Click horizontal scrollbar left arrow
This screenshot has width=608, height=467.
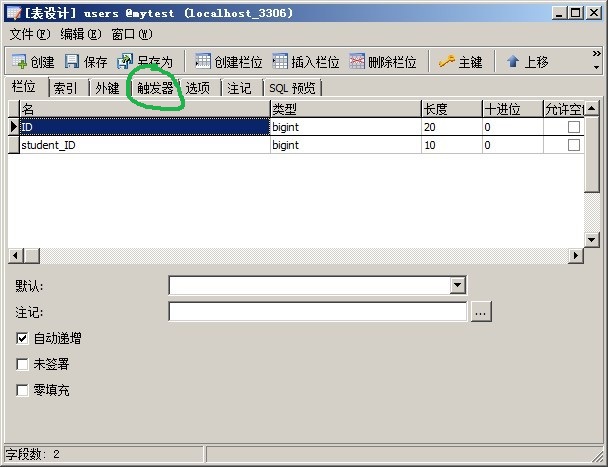point(16,256)
